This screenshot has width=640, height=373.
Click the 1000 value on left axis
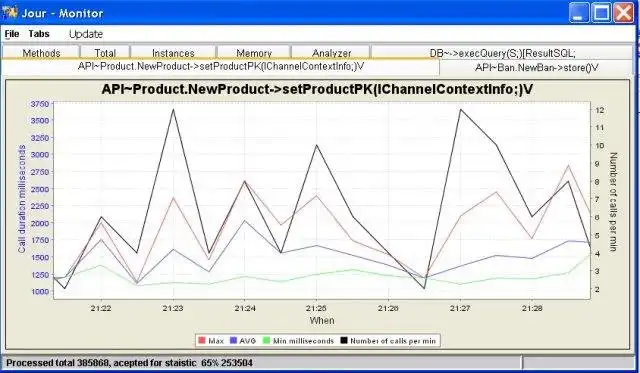pyautogui.click(x=40, y=291)
